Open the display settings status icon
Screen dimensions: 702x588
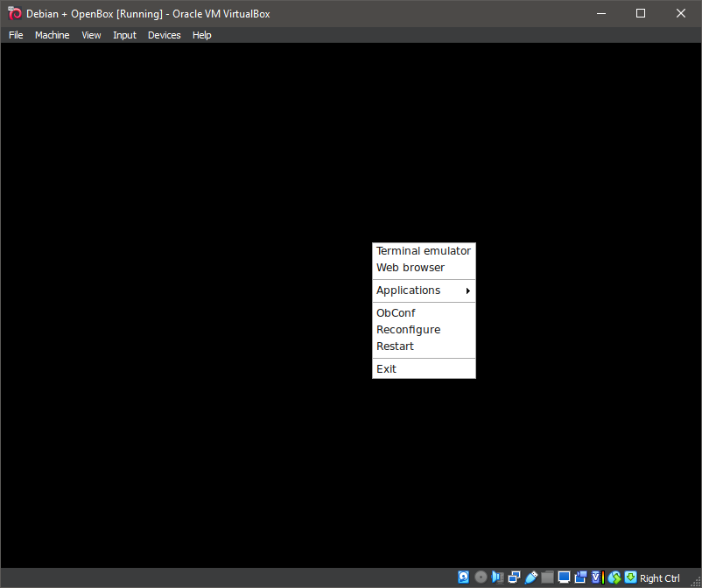coord(564,577)
